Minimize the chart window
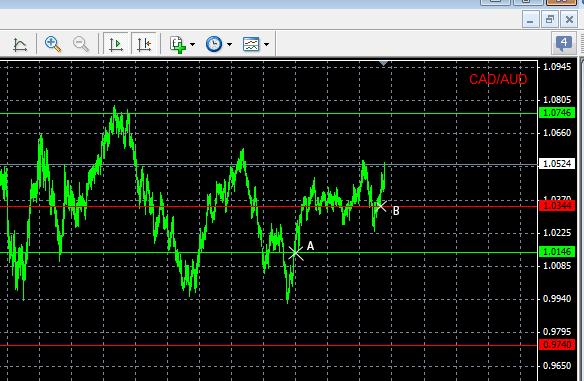584x381 pixels. point(530,19)
